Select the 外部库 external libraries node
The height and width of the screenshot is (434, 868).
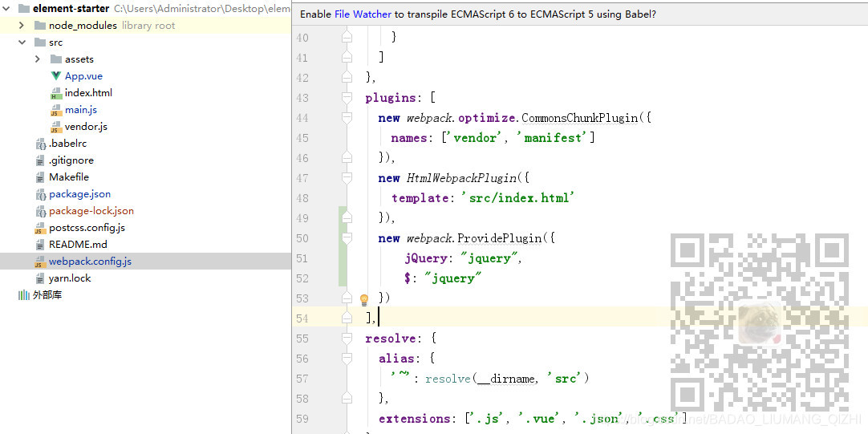pyautogui.click(x=47, y=295)
